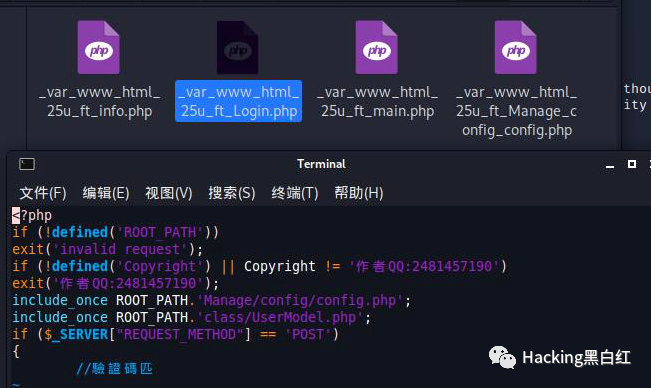Screen dimensions: 652x388
Task: Select the highlighted 25u_ft_Login.php file icon
Action: [237, 47]
